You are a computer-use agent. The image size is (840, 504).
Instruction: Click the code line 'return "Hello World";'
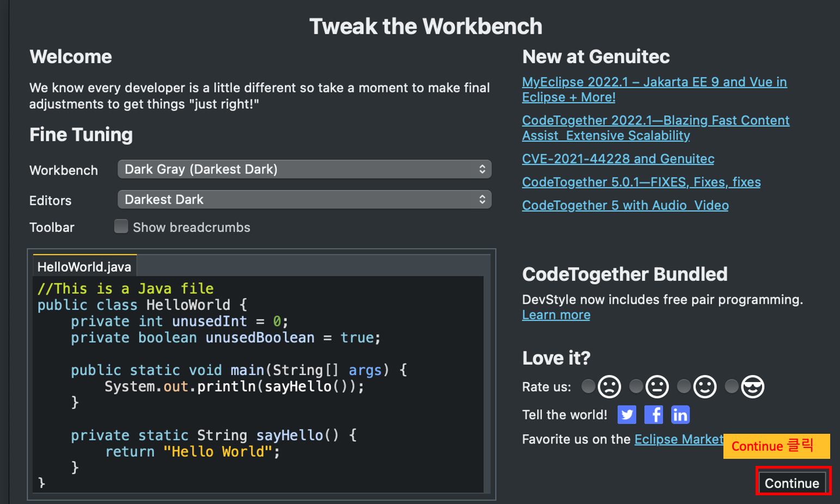193,452
